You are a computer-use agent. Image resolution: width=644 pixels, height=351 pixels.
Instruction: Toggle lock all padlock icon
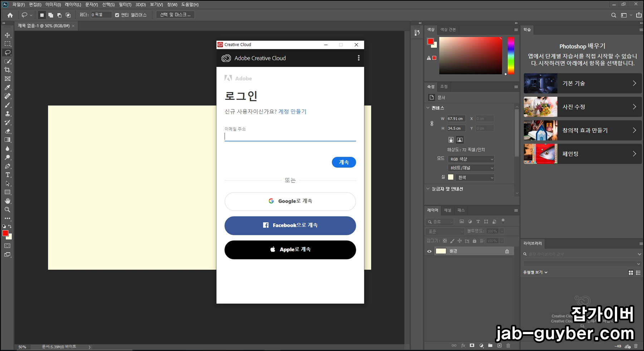474,241
